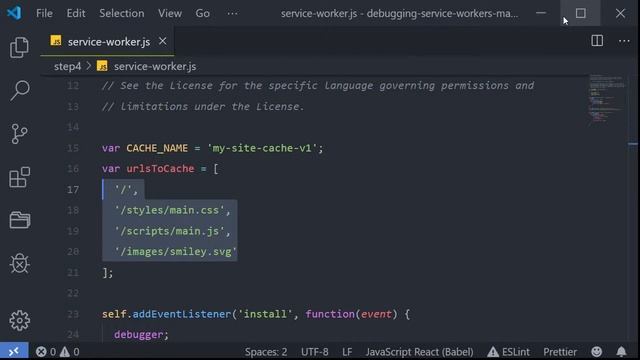The width and height of the screenshot is (640, 360).
Task: Minimize the VS Code window
Action: click(541, 13)
